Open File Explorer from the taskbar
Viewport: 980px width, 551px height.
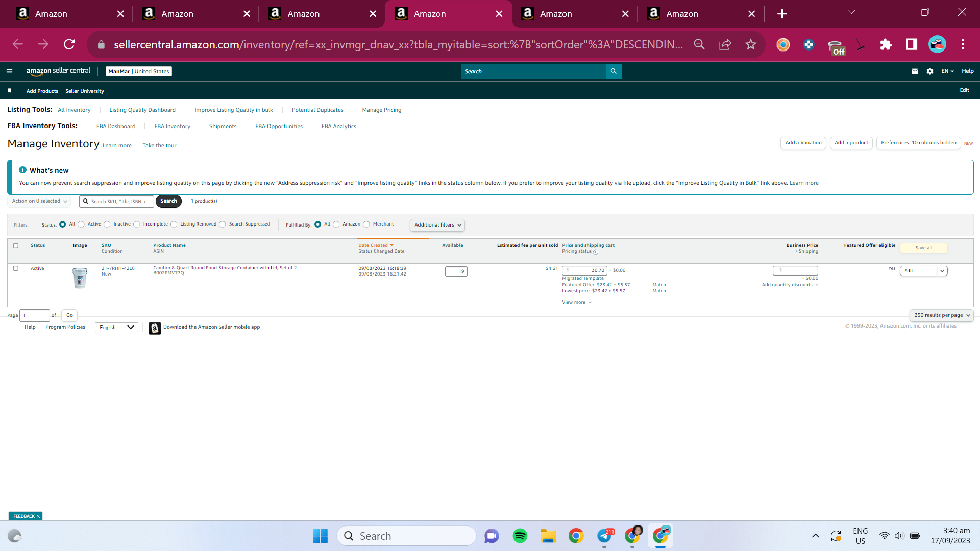coord(548,536)
